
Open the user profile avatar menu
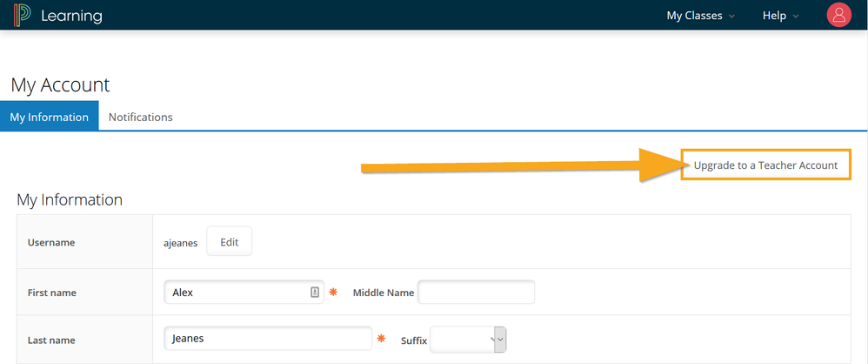click(x=839, y=15)
